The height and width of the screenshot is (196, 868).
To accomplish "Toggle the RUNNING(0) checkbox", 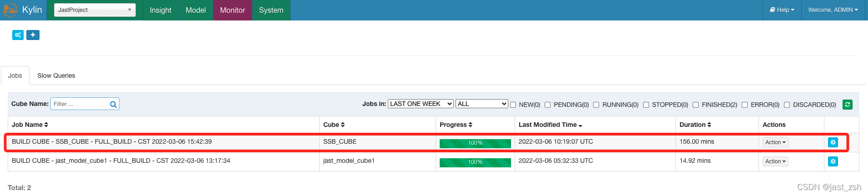I will (596, 105).
